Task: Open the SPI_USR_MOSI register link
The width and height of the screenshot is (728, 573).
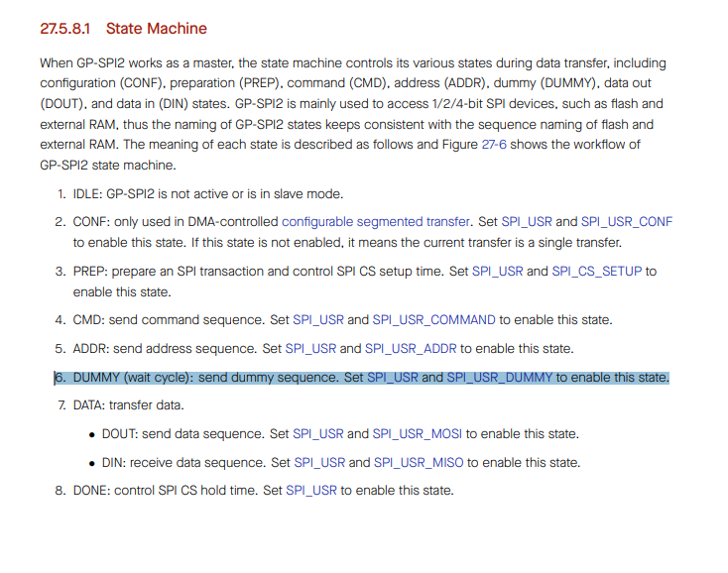Action: pos(417,434)
